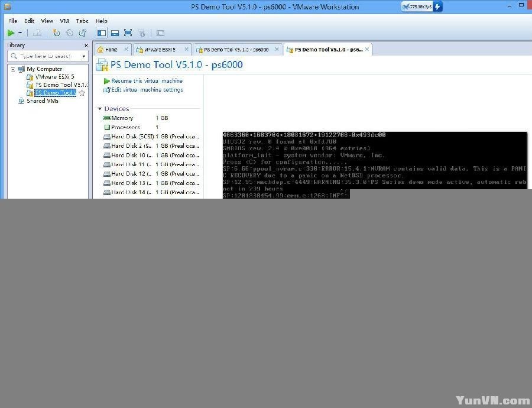Screen dimensions: 532x408
Task: Open the Tabs menu
Action: click(82, 21)
